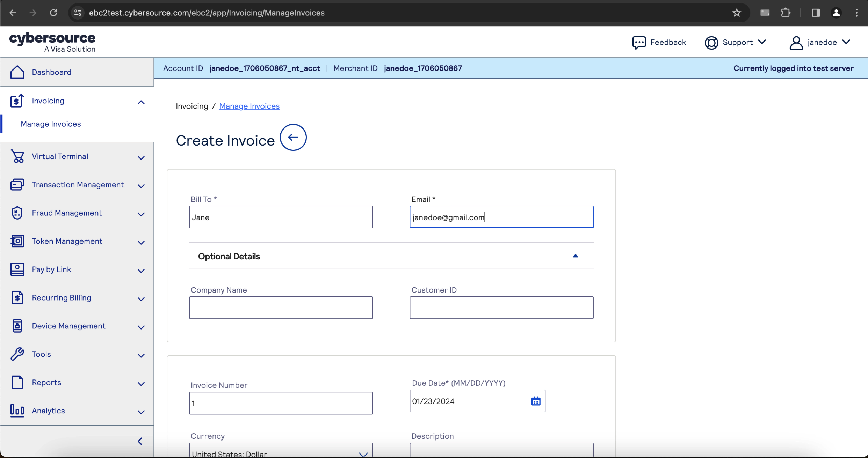
Task: Click the Dashboard home icon
Action: point(17,72)
